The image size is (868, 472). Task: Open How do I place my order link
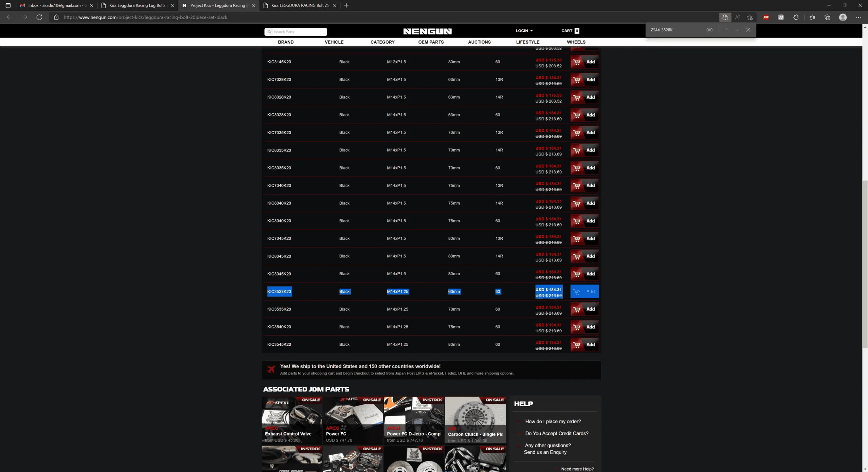[x=553, y=421]
